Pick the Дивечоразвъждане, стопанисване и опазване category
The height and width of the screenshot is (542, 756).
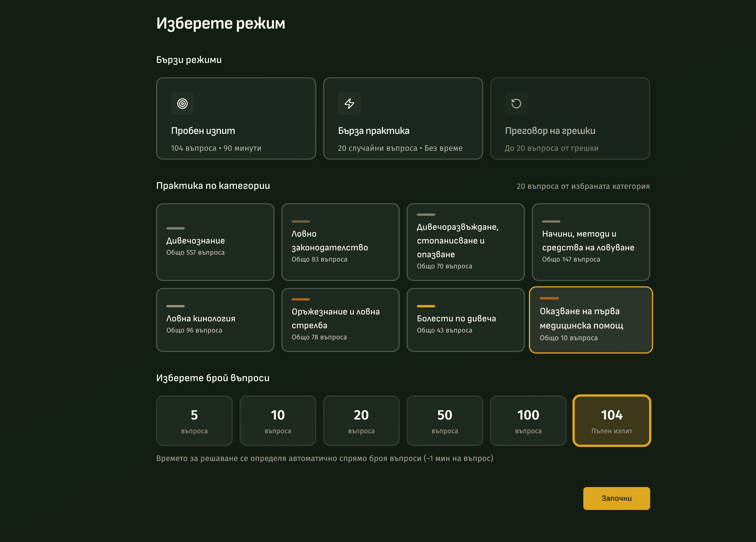click(x=465, y=242)
